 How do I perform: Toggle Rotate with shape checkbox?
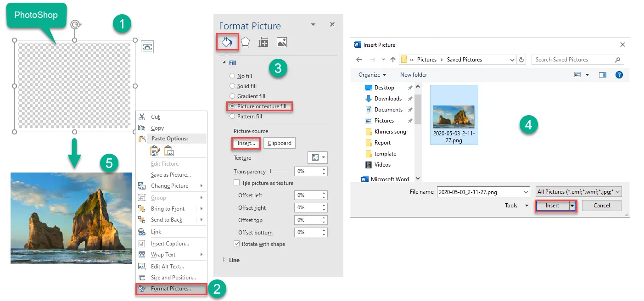[237, 244]
